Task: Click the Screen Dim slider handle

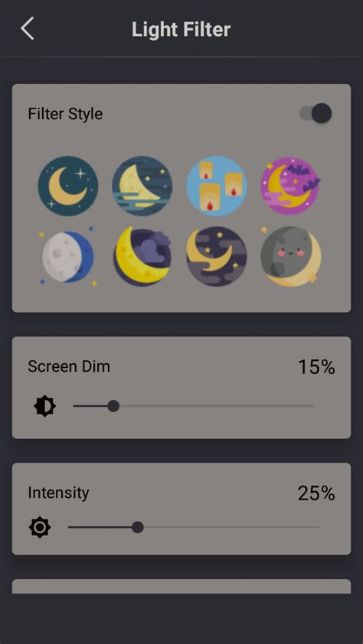Action: 113,406
